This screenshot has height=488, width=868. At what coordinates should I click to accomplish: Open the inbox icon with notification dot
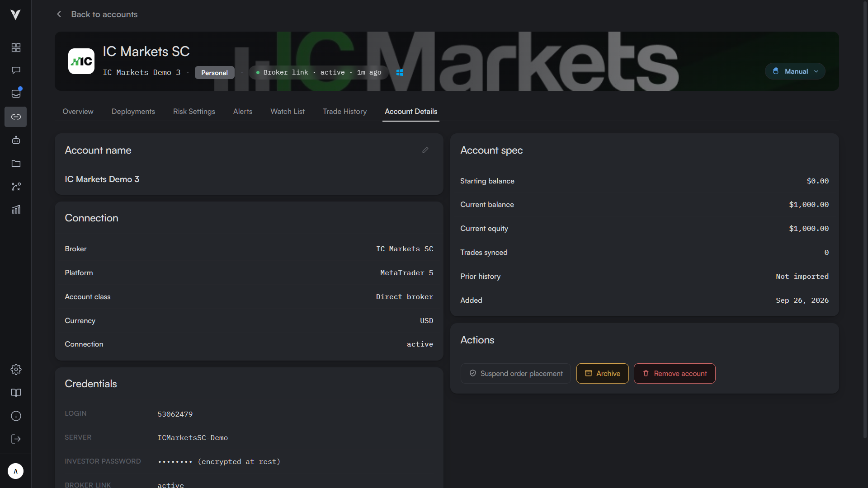16,94
